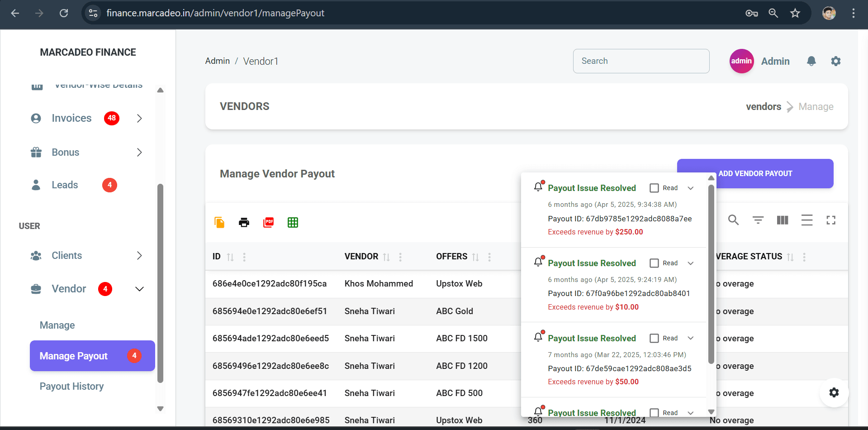Copy table data to clipboard

(x=219, y=222)
